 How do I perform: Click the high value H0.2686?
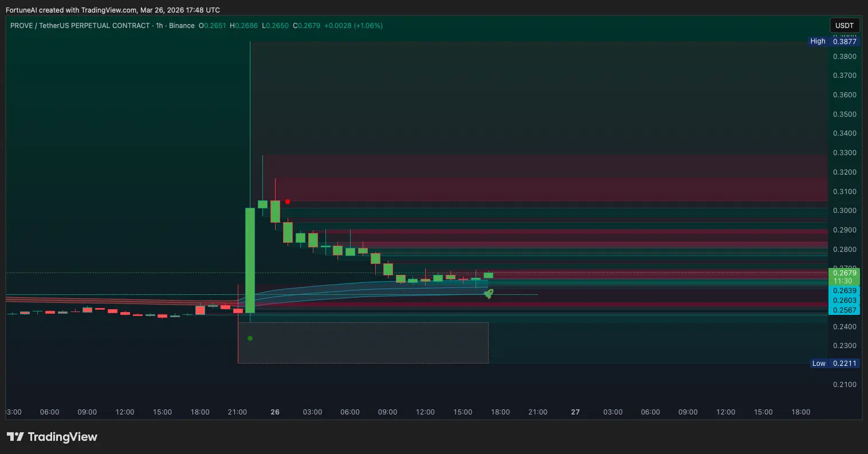point(244,26)
